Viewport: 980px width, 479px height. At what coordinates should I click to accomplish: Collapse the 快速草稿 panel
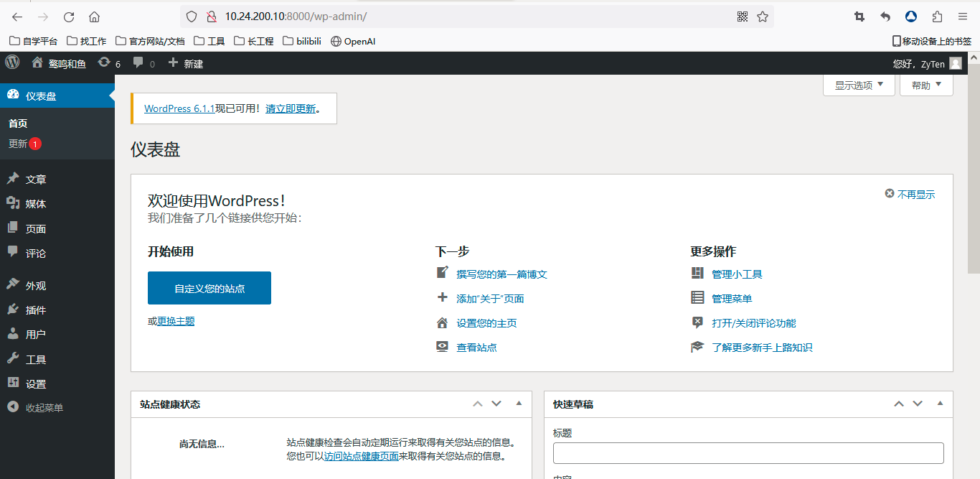click(940, 404)
